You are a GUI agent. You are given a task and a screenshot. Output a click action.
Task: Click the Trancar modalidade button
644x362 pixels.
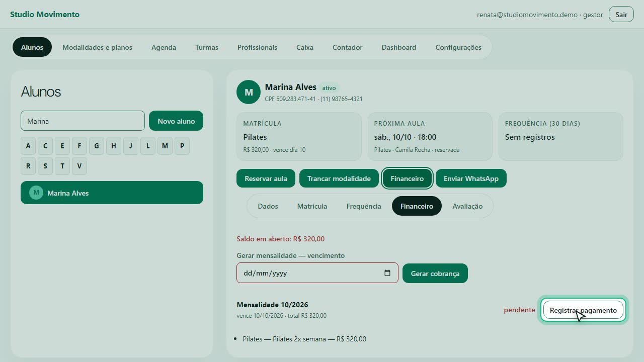click(339, 178)
